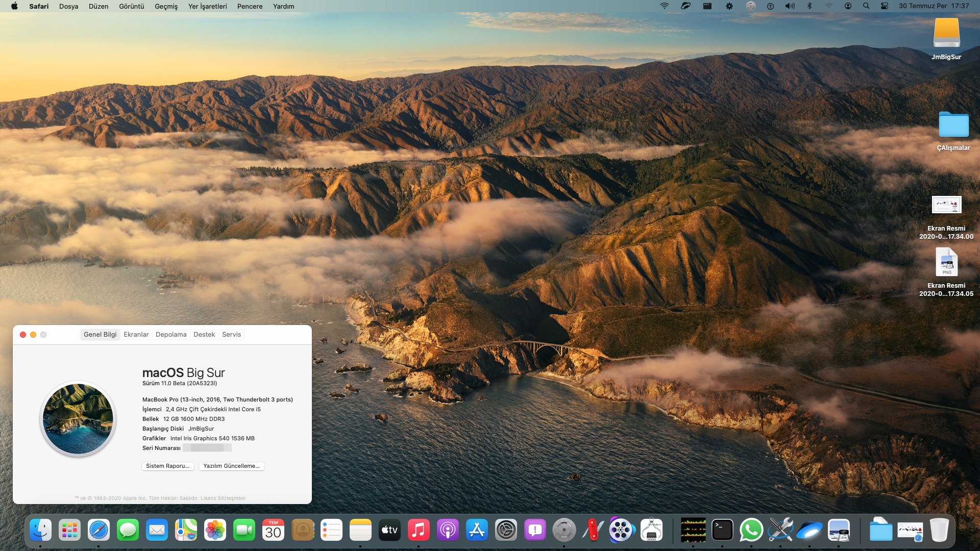Open the Apple logo menu

coord(14,6)
